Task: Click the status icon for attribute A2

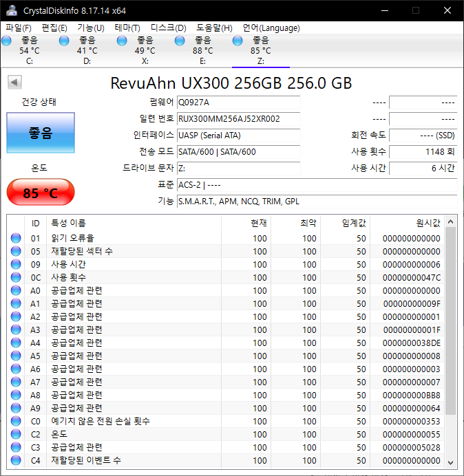Action: 16,316
